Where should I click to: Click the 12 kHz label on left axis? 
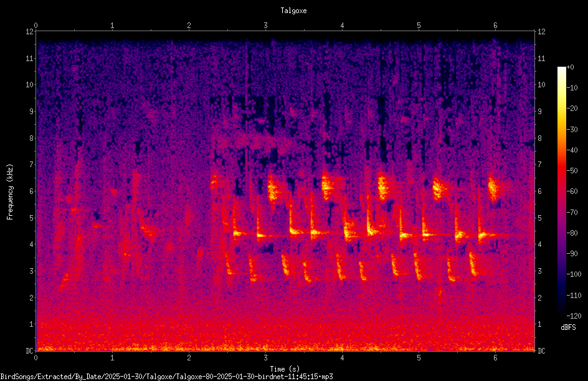tap(30, 32)
